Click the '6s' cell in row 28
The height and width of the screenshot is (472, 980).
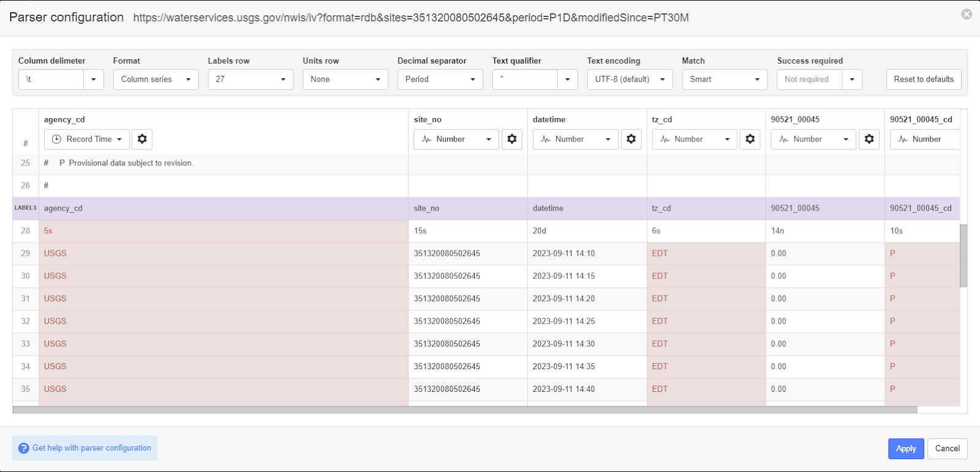(x=706, y=231)
